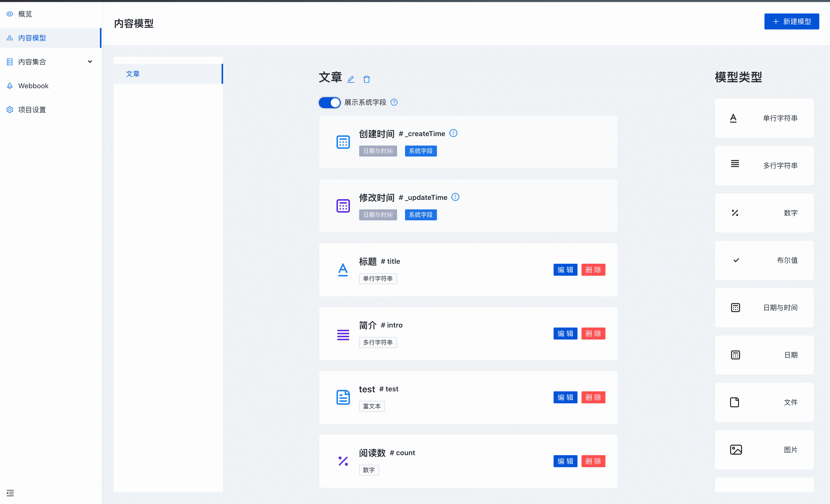Image resolution: width=830 pixels, height=504 pixels.
Task: Open 概览 in the sidebar menu
Action: [51, 14]
